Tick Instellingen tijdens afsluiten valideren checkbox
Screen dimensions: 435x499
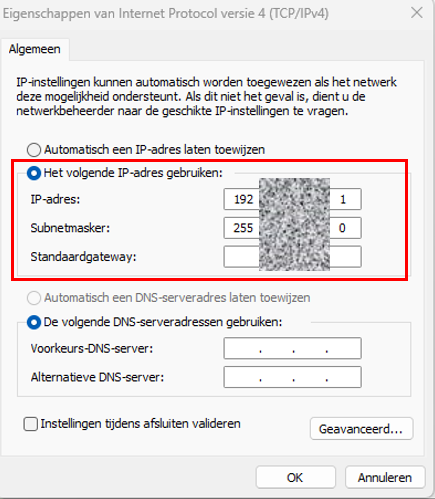point(31,424)
